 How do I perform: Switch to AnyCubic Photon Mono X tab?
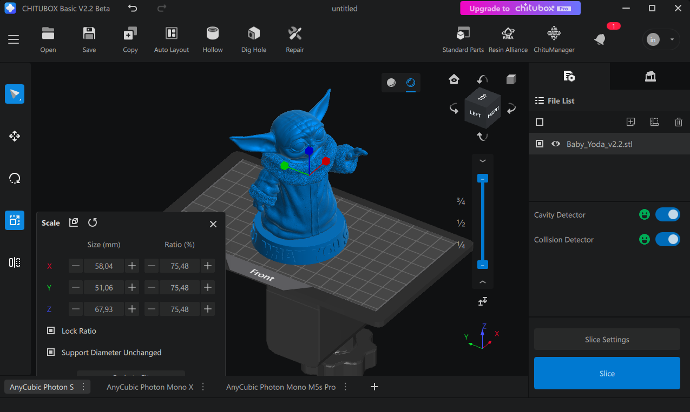(x=149, y=386)
